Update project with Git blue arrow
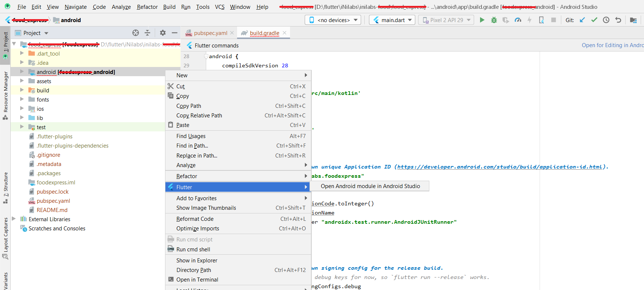This screenshot has height=290, width=644. (582, 20)
